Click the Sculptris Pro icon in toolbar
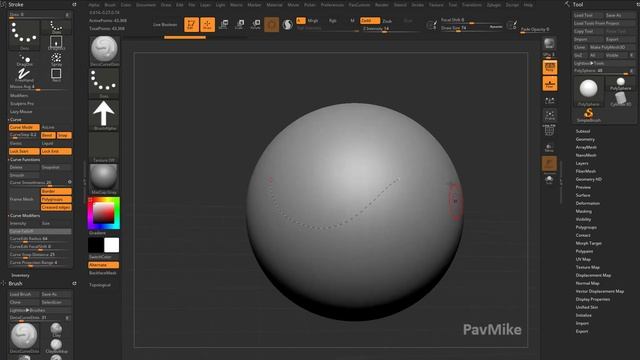640x360 pixels. [x=287, y=25]
